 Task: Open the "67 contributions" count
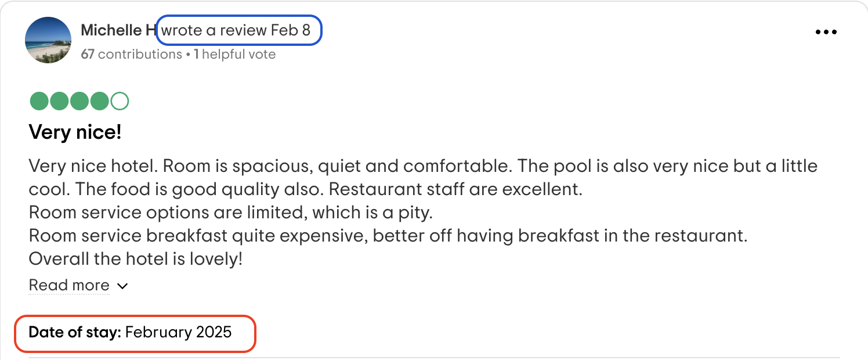[132, 55]
